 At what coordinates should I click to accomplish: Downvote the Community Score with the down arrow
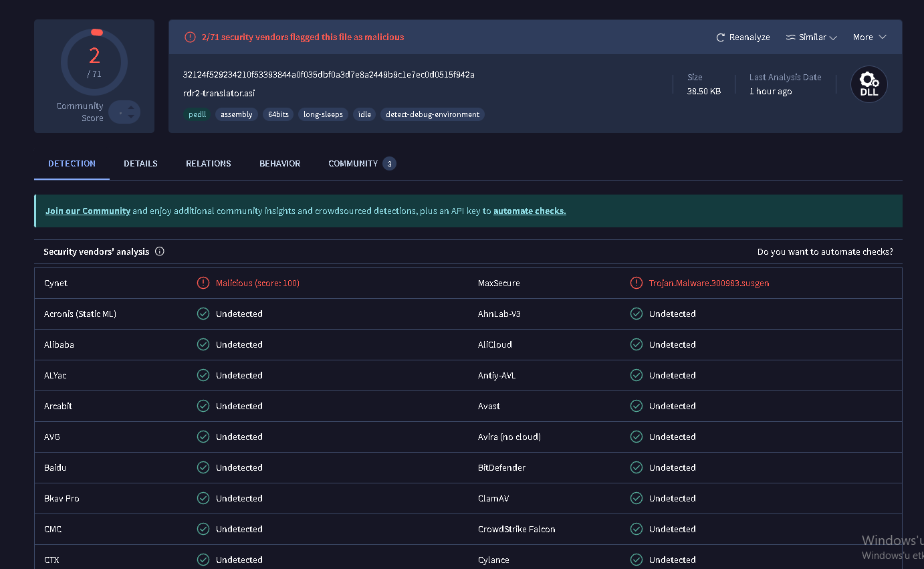click(130, 117)
